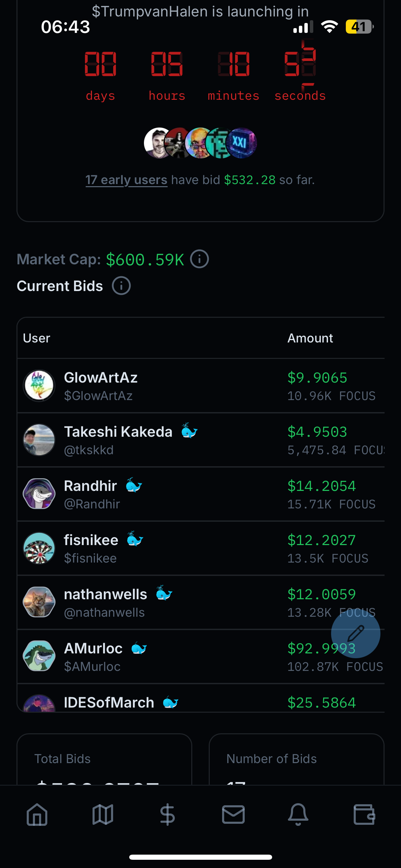This screenshot has width=401, height=868.
Task: Tap the floating pencil compose button
Action: [x=355, y=633]
